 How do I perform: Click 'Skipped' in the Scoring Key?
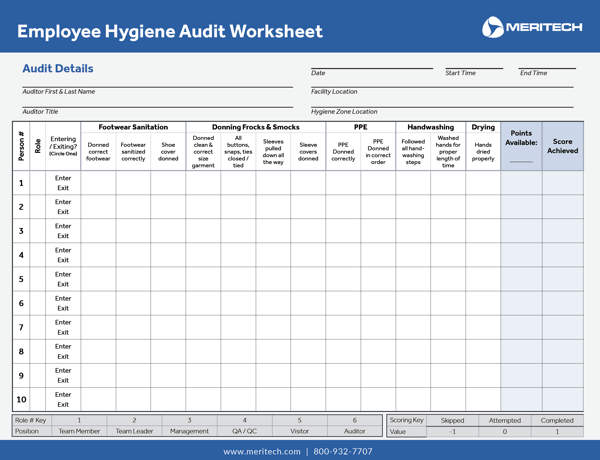(452, 420)
